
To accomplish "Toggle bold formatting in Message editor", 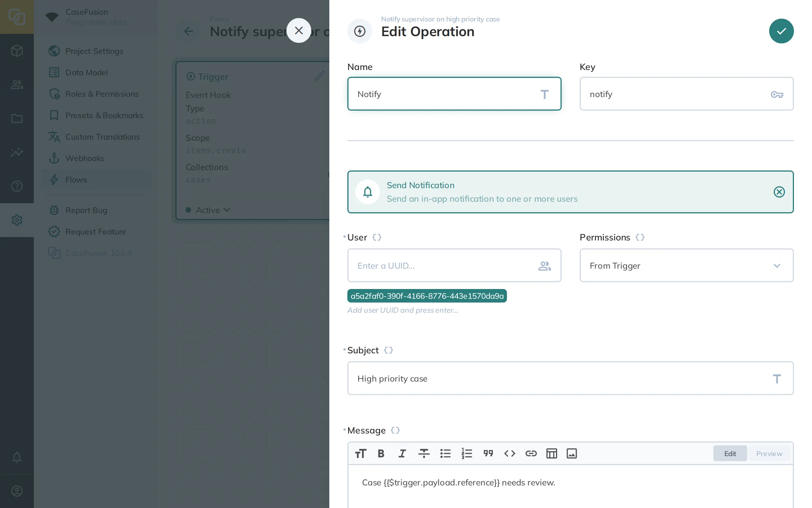I will (381, 453).
